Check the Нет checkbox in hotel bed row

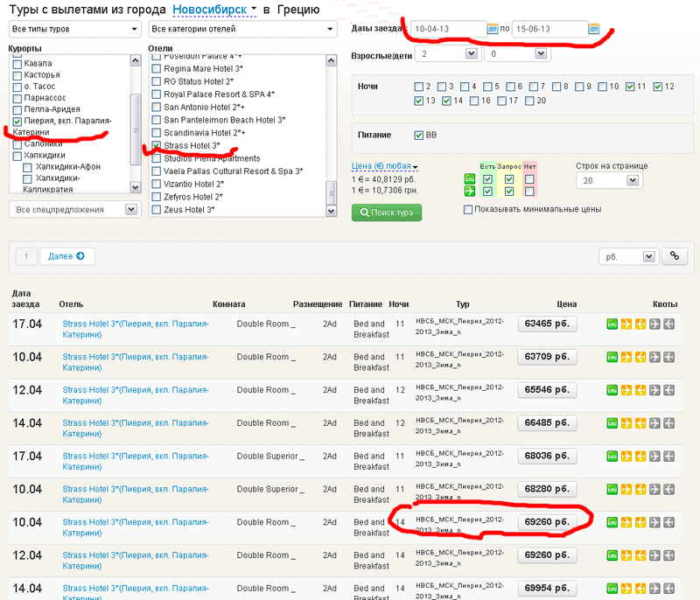coord(529,179)
